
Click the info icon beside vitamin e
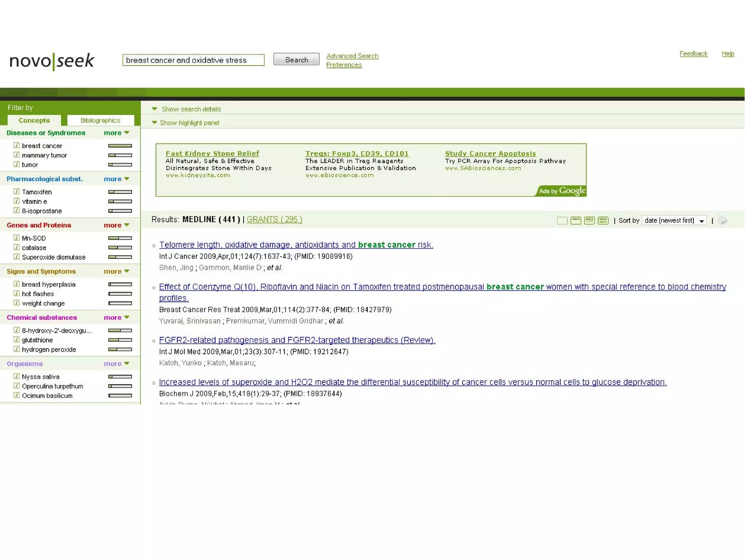coord(16,201)
